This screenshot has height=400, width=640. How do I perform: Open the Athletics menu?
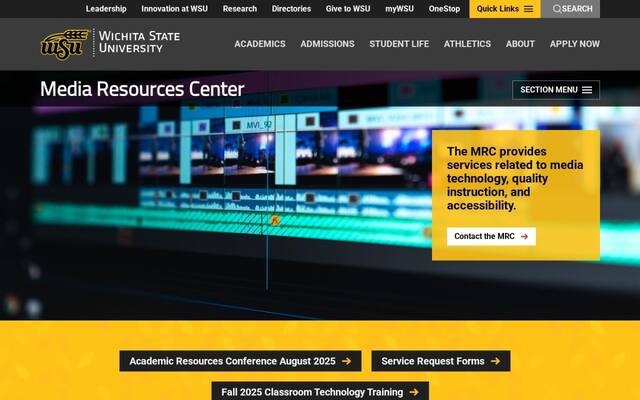click(x=467, y=44)
